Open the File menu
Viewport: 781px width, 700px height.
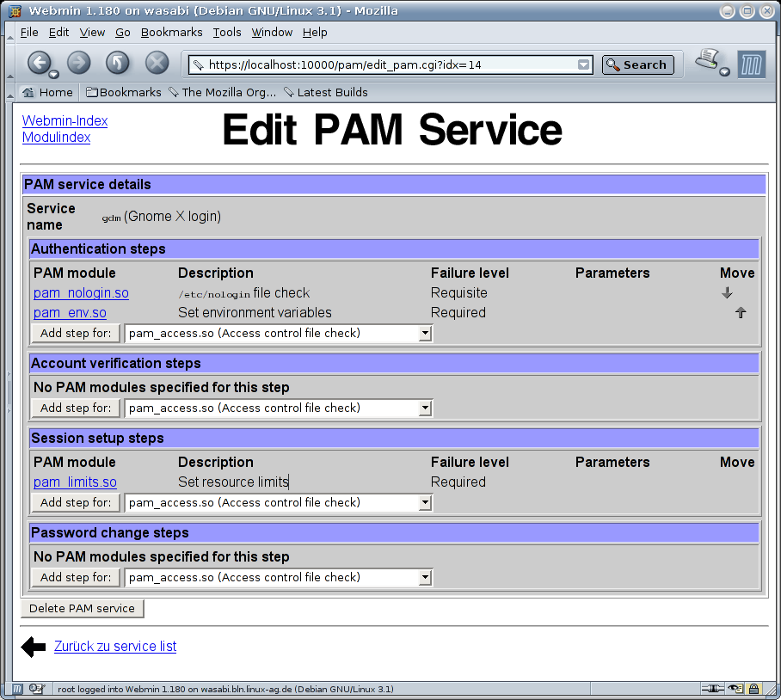[29, 33]
